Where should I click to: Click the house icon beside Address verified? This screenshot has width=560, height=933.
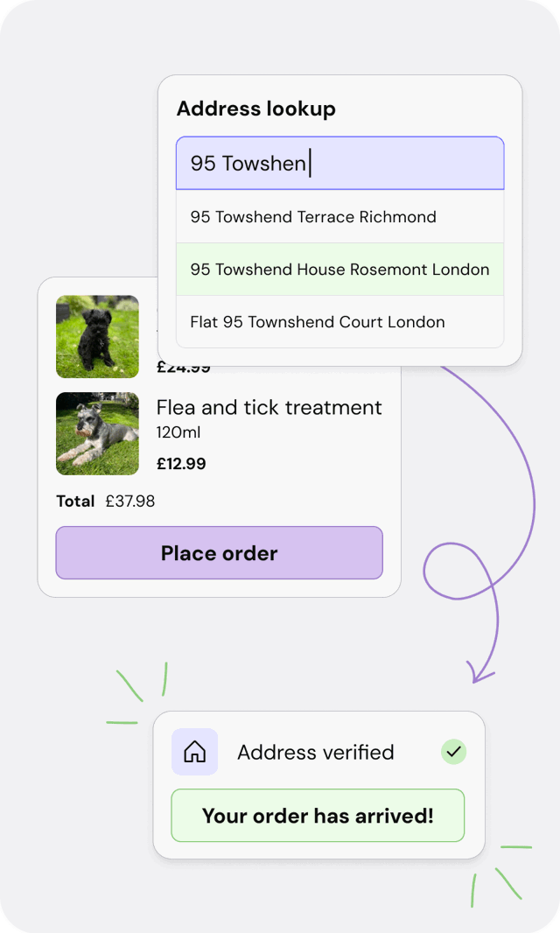point(194,752)
